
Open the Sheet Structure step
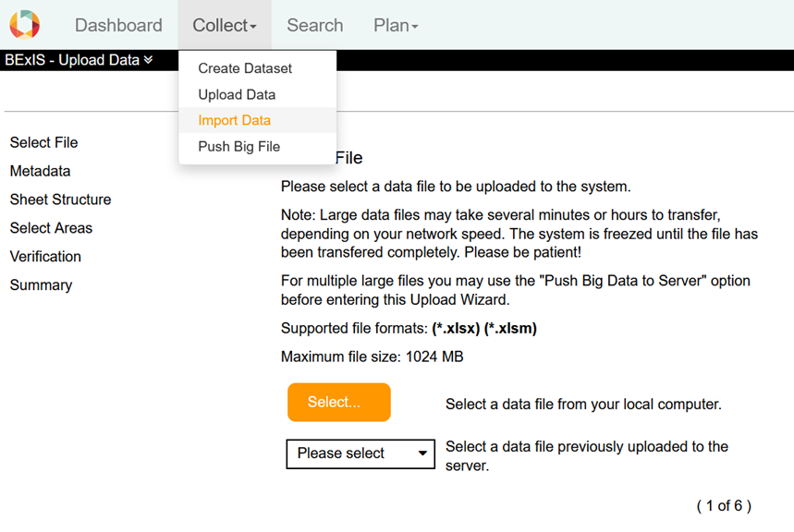60,199
